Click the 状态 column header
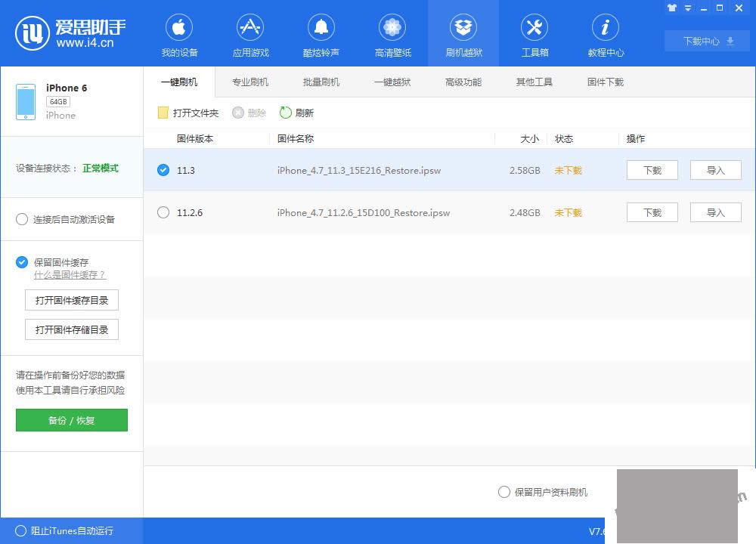 564,139
